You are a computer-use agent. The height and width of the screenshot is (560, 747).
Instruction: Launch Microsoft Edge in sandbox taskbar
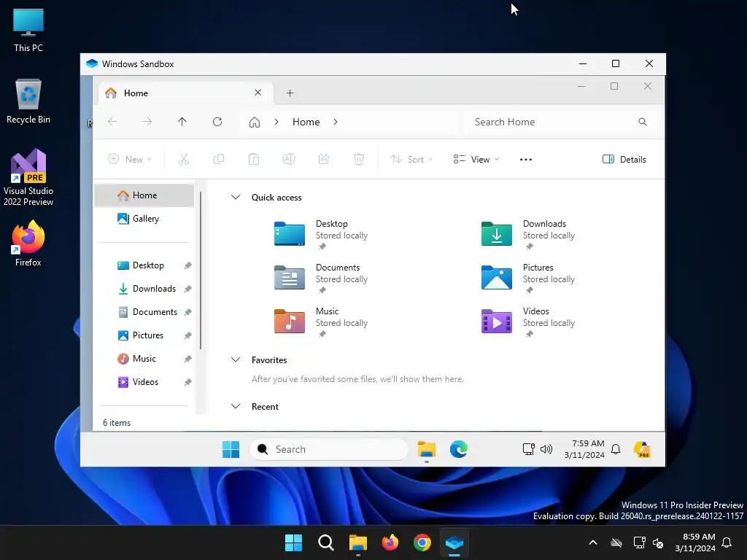[x=458, y=449]
